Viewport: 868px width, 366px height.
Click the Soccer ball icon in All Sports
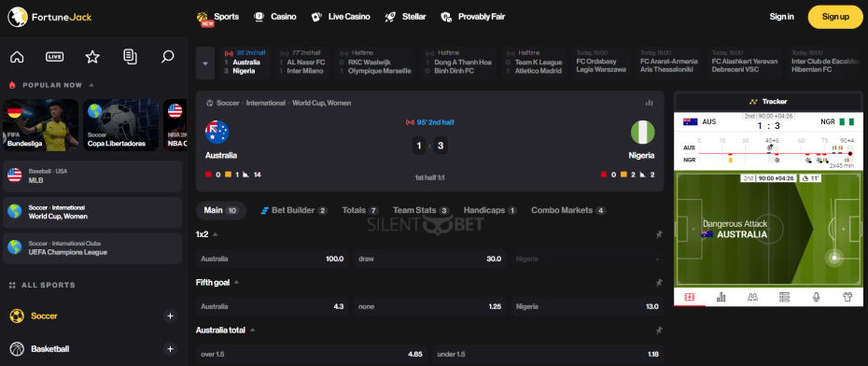click(17, 317)
